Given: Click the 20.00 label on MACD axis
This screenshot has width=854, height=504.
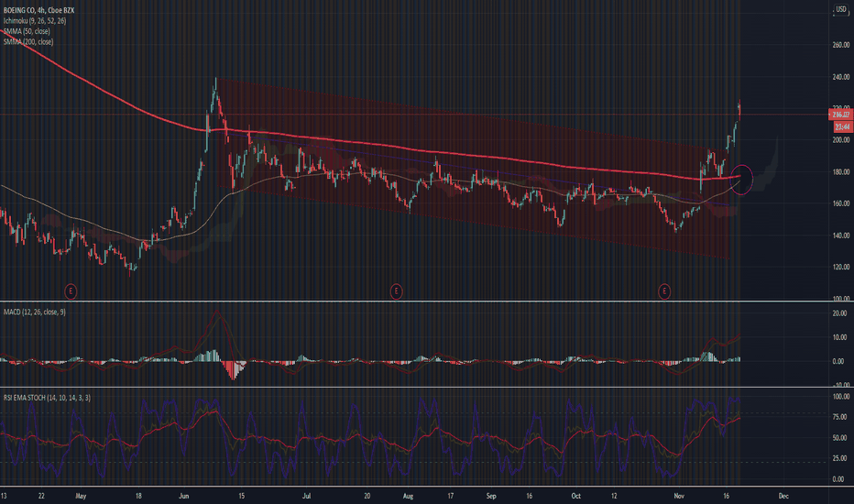Looking at the screenshot, I should click(x=840, y=313).
